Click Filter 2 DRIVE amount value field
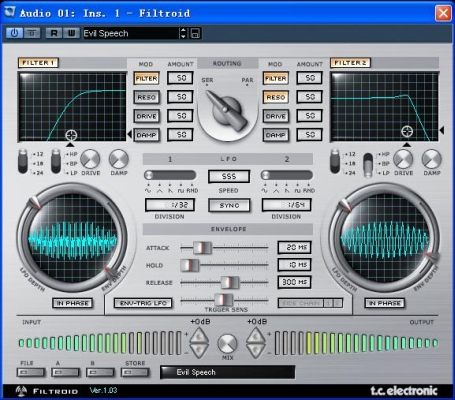The height and width of the screenshot is (400, 455). pos(310,116)
